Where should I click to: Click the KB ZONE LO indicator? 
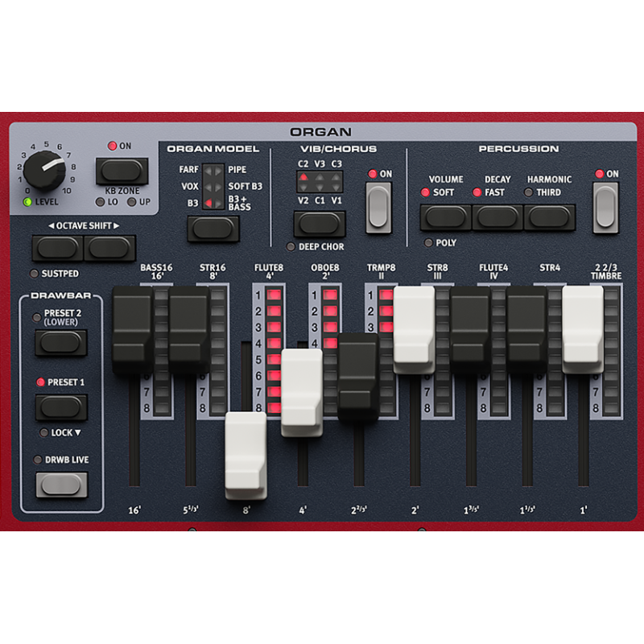pos(100,202)
